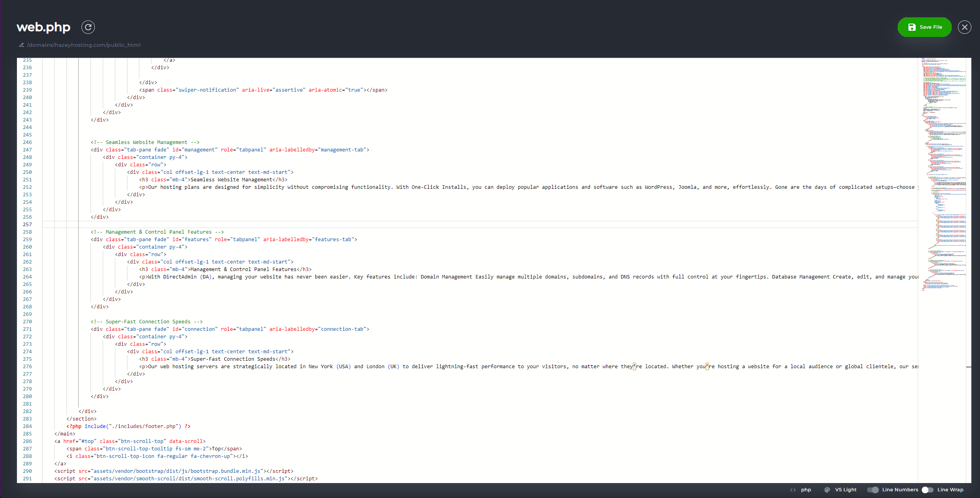
Task: Click the code brackets icon in status bar
Action: 793,490
